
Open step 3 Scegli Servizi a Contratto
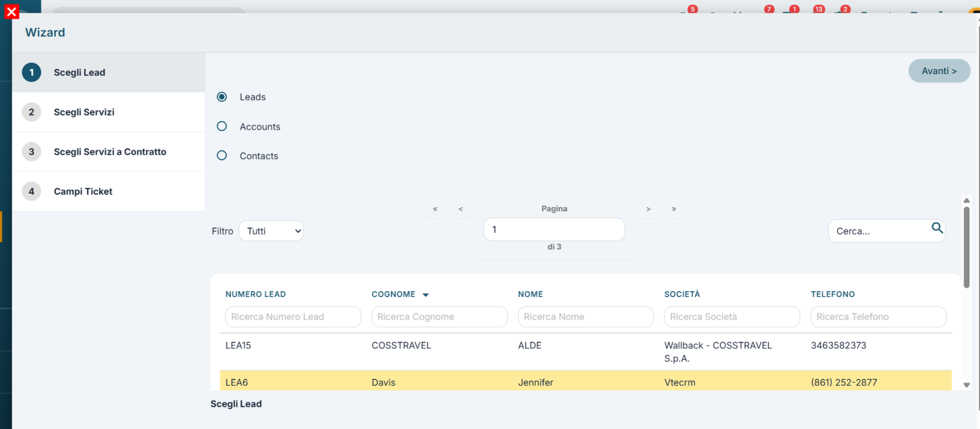point(108,152)
